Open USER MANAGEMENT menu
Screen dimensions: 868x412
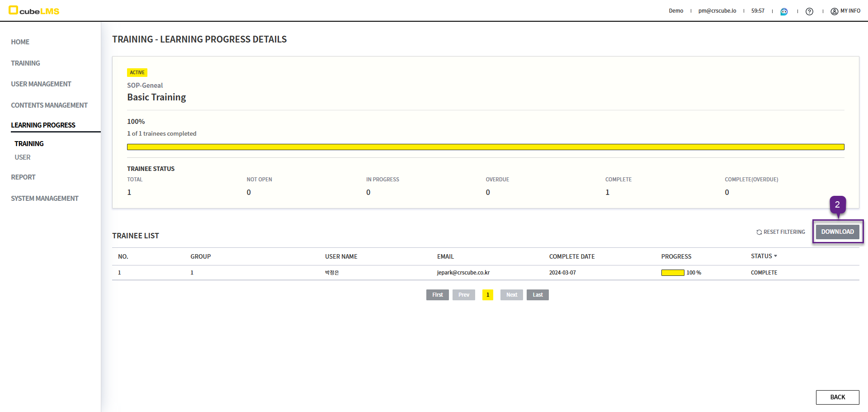(x=41, y=84)
